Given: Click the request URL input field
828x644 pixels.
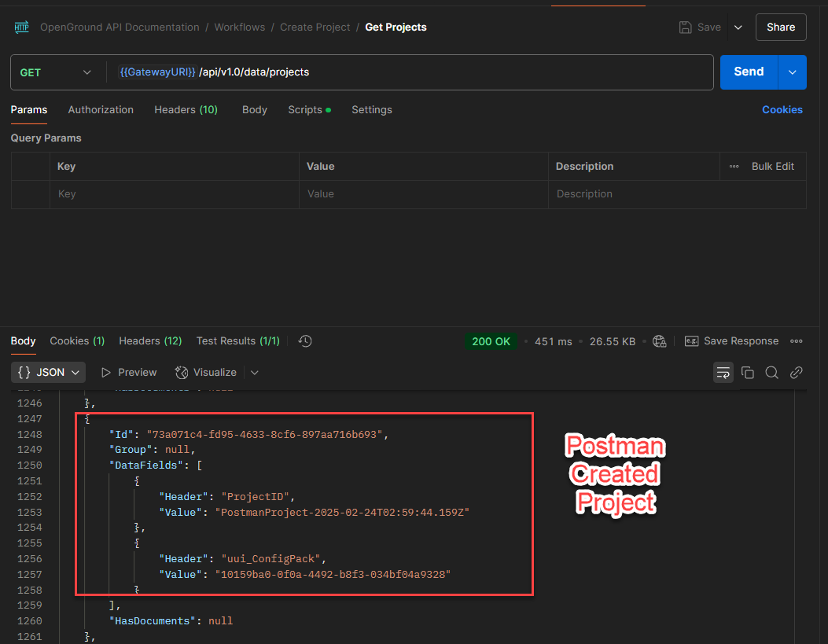Looking at the screenshot, I should pos(412,72).
